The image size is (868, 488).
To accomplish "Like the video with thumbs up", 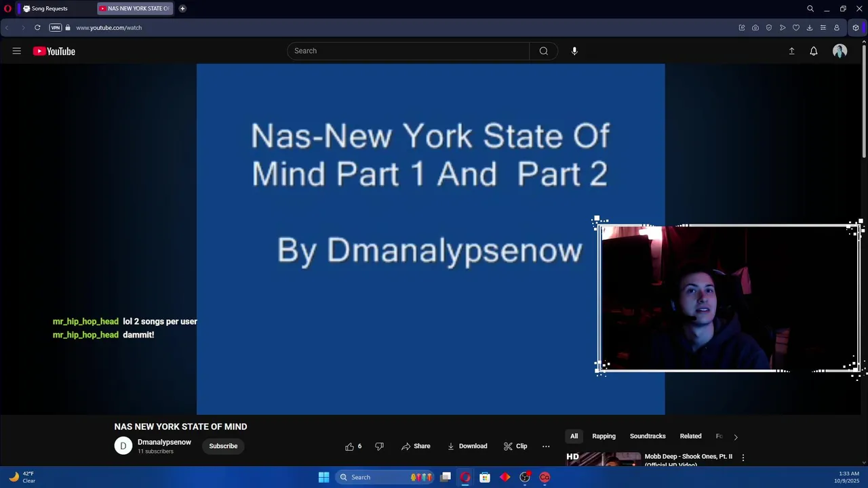I will pyautogui.click(x=353, y=446).
